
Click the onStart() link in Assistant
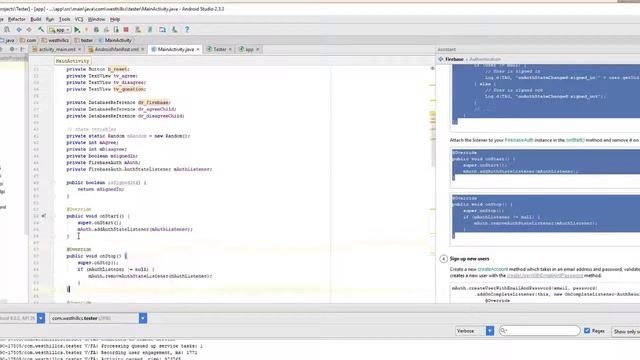click(575, 140)
